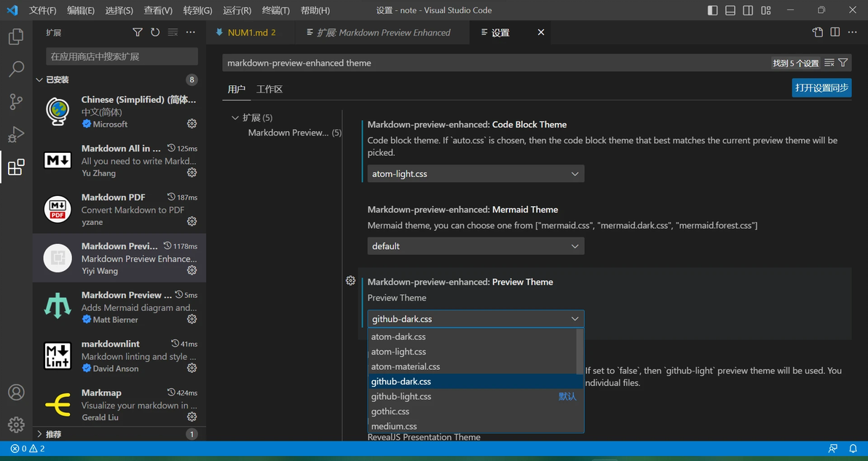Select github-light.css from the dropdown list
This screenshot has width=868, height=461.
[401, 396]
